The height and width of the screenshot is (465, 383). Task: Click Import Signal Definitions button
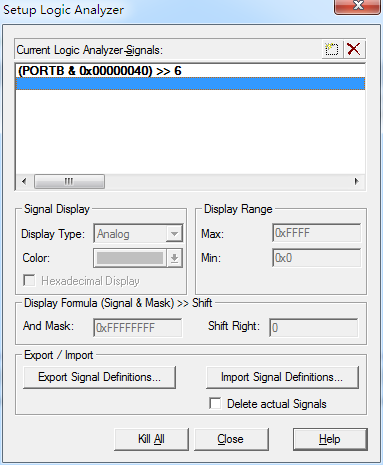[x=282, y=377]
